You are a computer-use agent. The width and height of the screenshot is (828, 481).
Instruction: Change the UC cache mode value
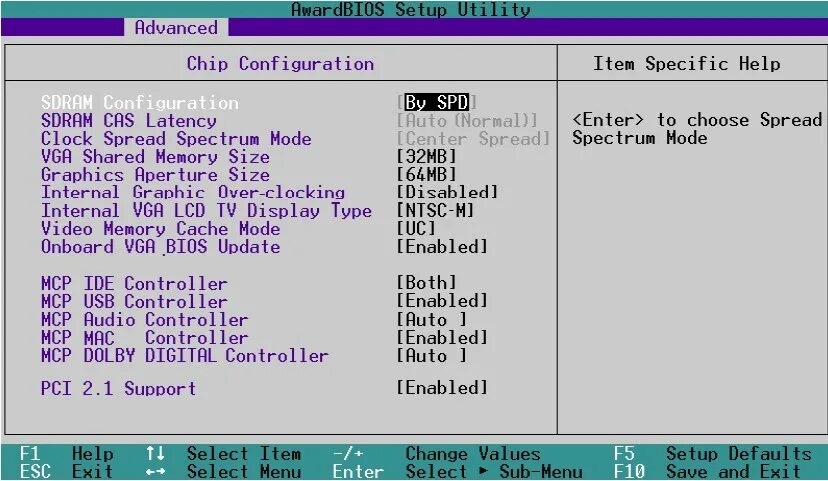[416, 229]
